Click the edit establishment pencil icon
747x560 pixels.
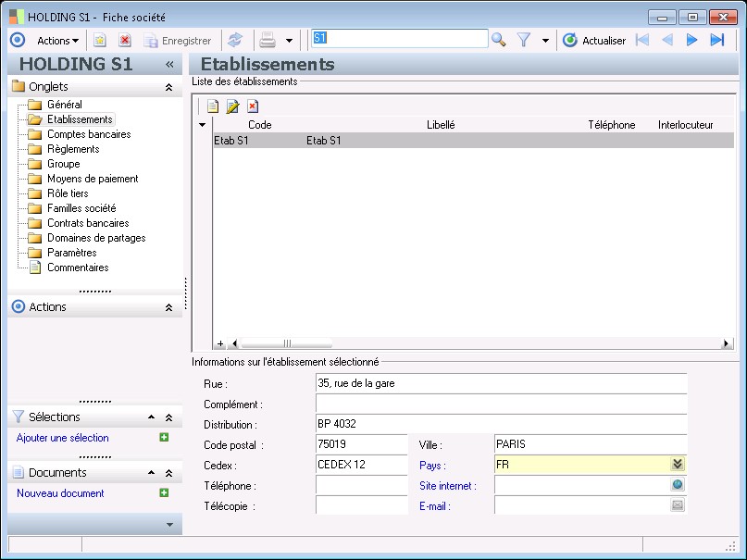[232, 106]
